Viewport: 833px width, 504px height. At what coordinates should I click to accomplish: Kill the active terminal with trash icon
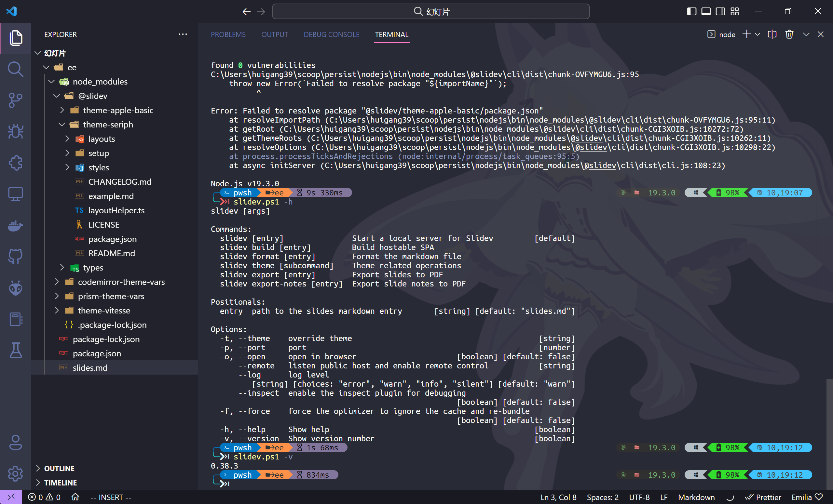click(789, 34)
